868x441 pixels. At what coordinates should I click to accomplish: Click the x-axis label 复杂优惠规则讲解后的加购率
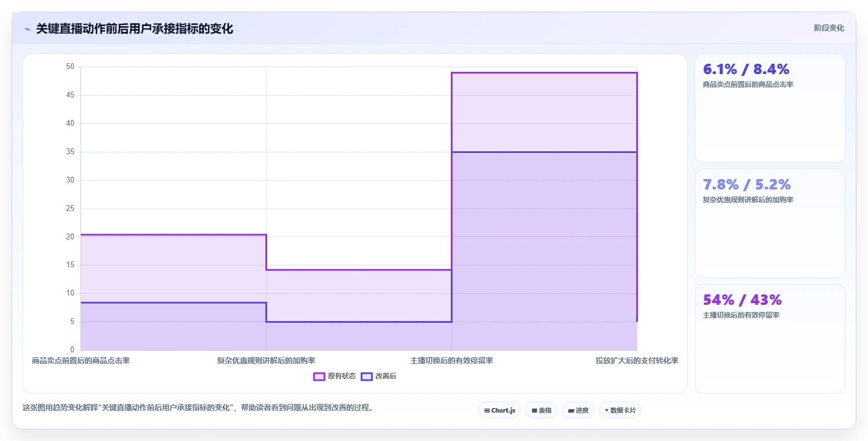pyautogui.click(x=266, y=360)
